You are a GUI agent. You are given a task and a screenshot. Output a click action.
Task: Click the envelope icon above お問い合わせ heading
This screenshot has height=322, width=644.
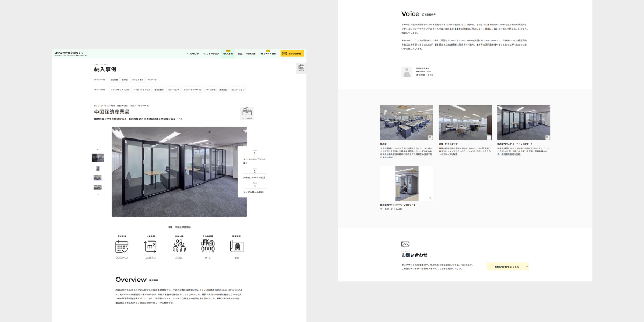click(406, 244)
